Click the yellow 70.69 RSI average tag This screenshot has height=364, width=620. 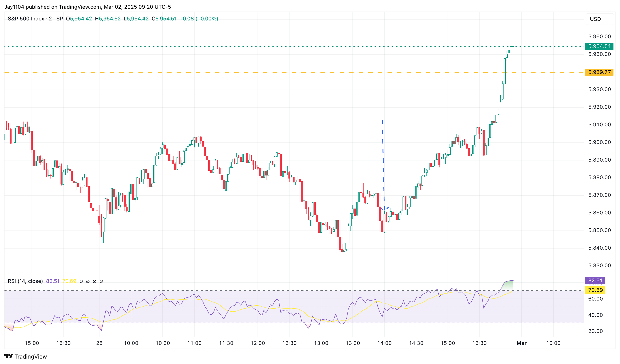pos(595,290)
